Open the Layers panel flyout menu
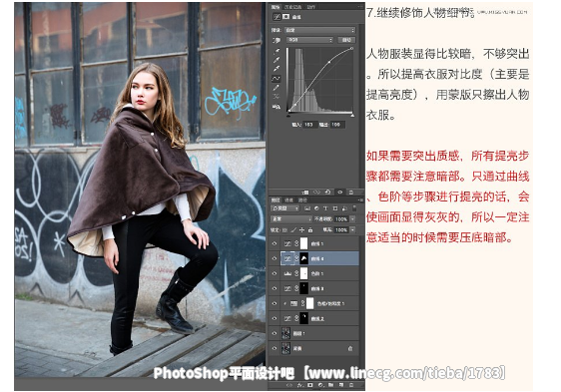The image size is (561, 392). pyautogui.click(x=360, y=200)
